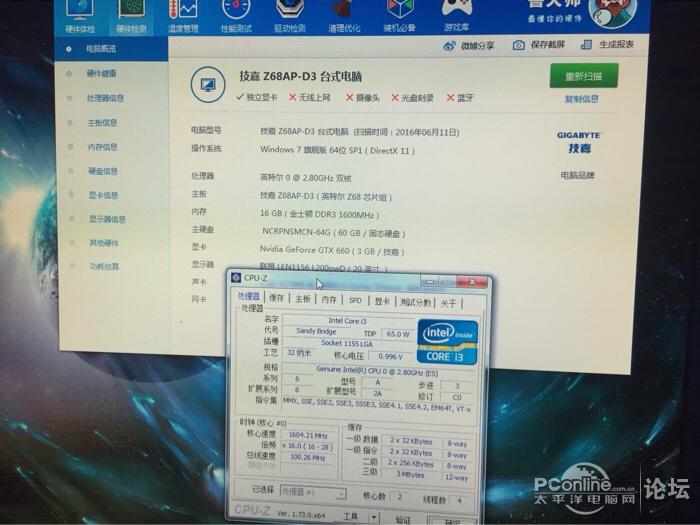Open 装机必备 cube icon
Image resolution: width=700 pixels, height=525 pixels.
click(400, 17)
